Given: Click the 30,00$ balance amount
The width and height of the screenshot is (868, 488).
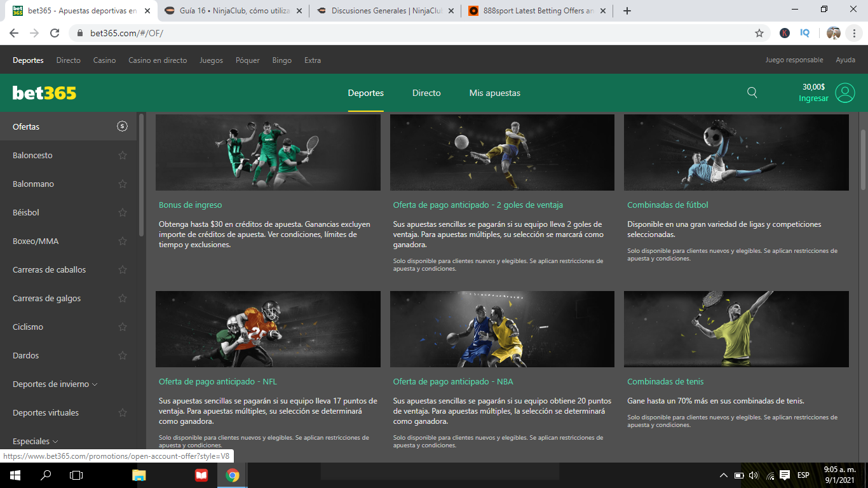Looking at the screenshot, I should 814,87.
